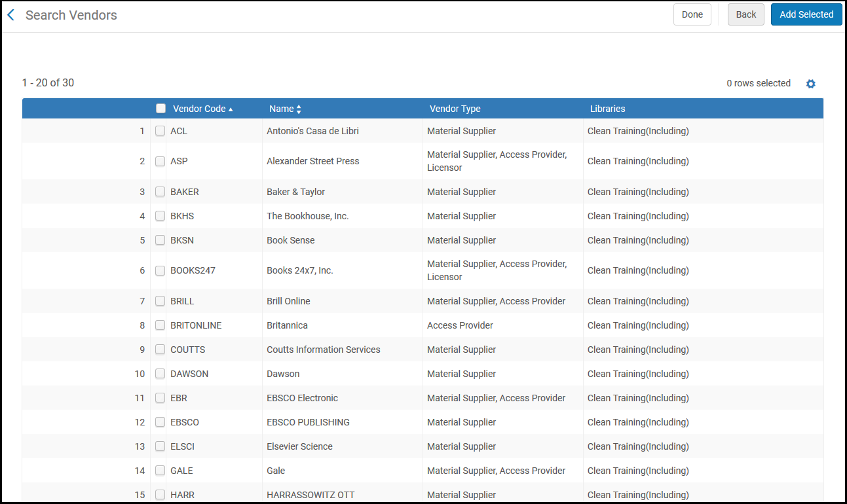Screen dimensions: 847x504
Task: Select the HARRASSOWITZ OTT name
Action: pyautogui.click(x=311, y=495)
